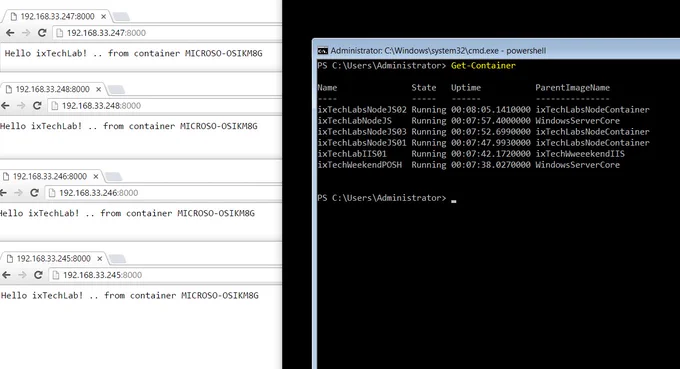Click back arrow in 192.168.33.248 browser window
The image size is (680, 369).
5,105
